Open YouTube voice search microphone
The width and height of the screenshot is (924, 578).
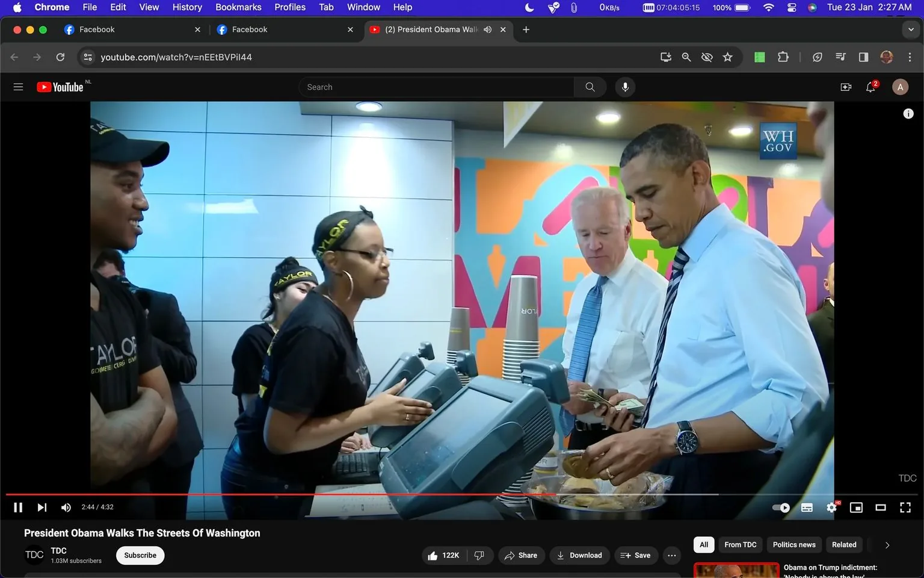625,87
